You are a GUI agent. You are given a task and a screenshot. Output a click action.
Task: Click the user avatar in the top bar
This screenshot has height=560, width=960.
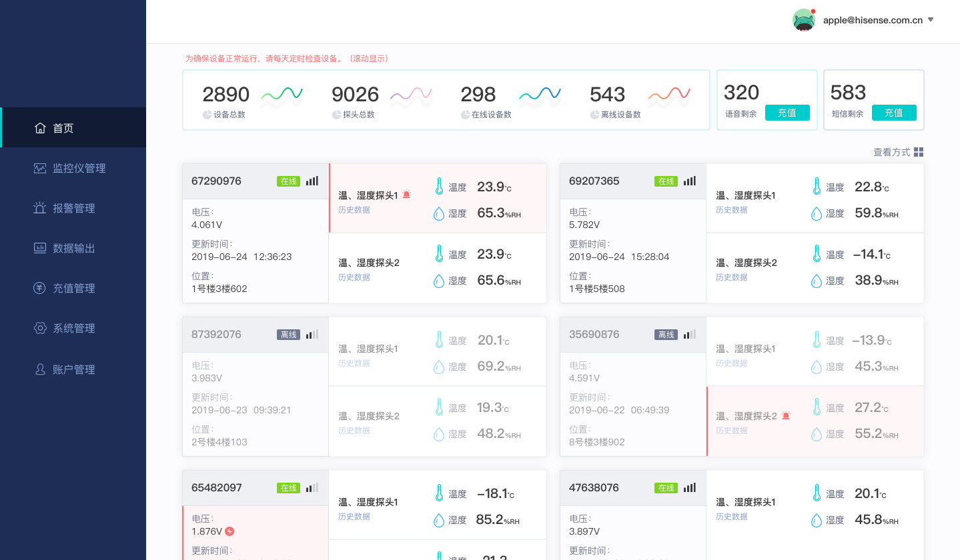point(804,20)
